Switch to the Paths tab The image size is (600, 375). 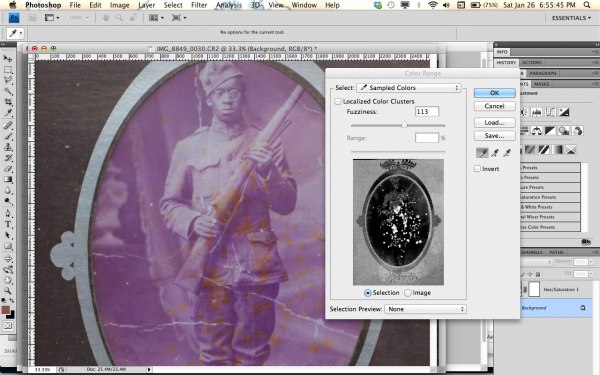[x=556, y=252]
